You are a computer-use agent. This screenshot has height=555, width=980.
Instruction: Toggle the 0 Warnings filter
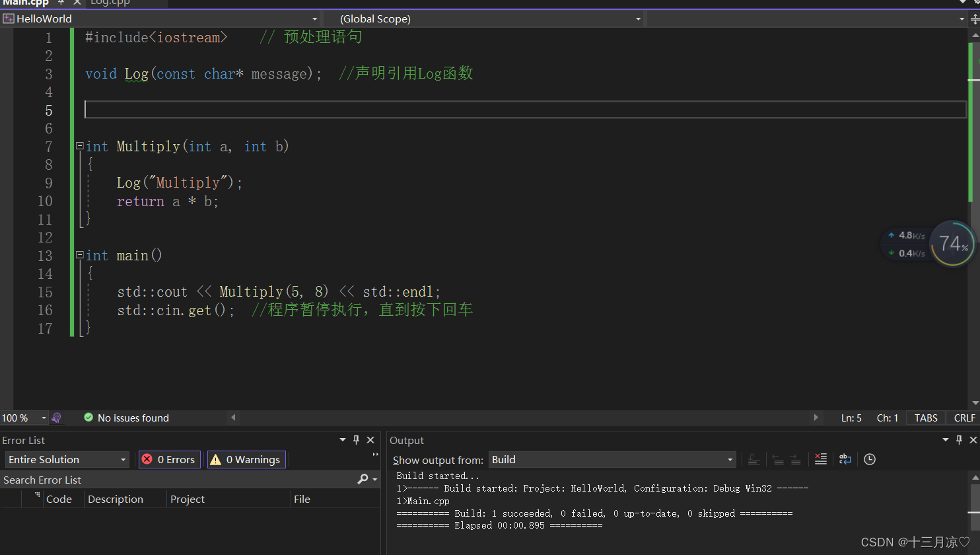[246, 459]
